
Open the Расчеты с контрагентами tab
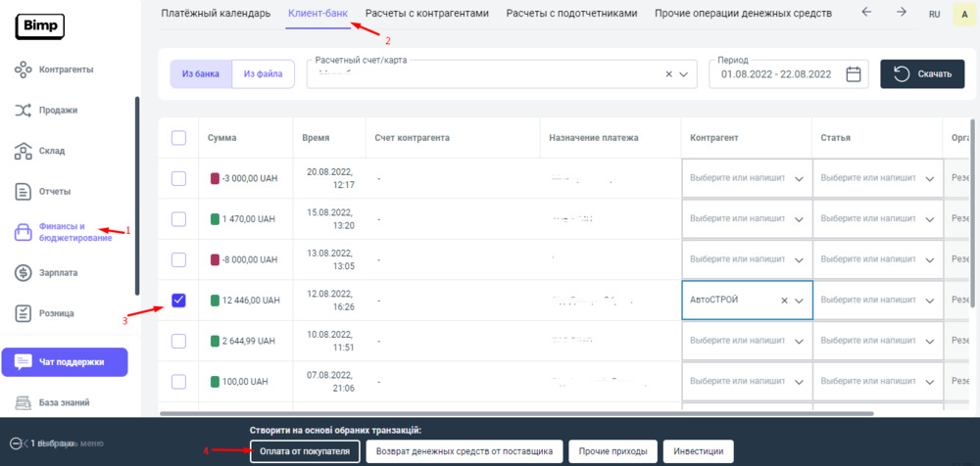tap(427, 14)
